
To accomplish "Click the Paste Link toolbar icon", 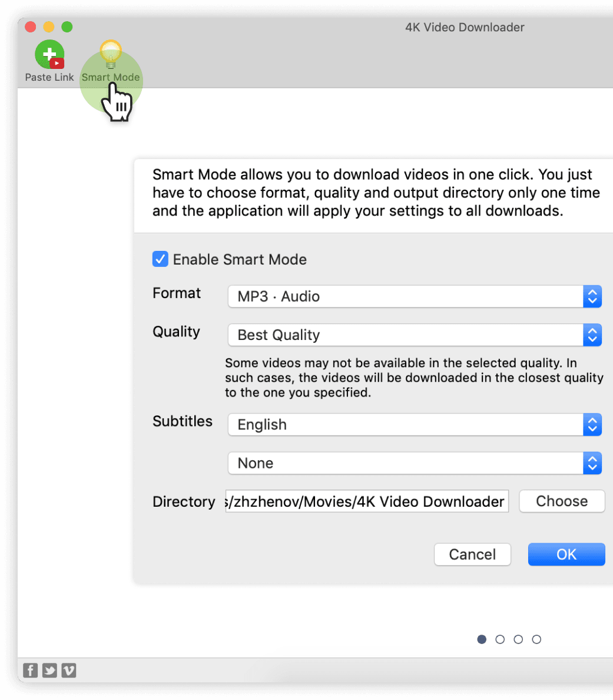I will pyautogui.click(x=49, y=54).
